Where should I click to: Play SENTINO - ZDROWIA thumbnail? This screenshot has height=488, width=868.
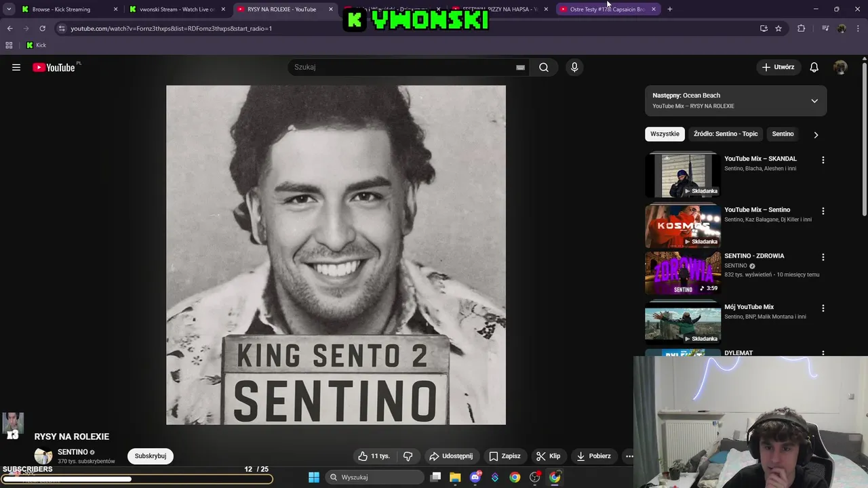tap(682, 272)
